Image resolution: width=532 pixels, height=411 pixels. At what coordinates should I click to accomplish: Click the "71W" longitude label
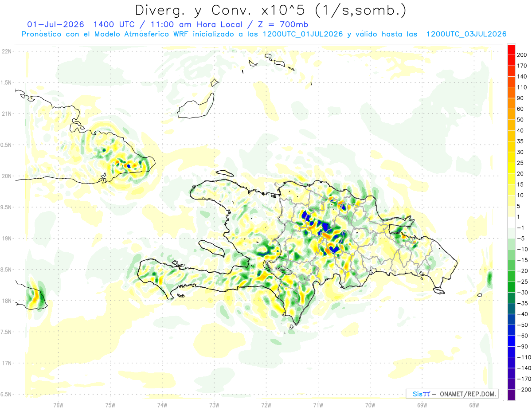pyautogui.click(x=318, y=405)
